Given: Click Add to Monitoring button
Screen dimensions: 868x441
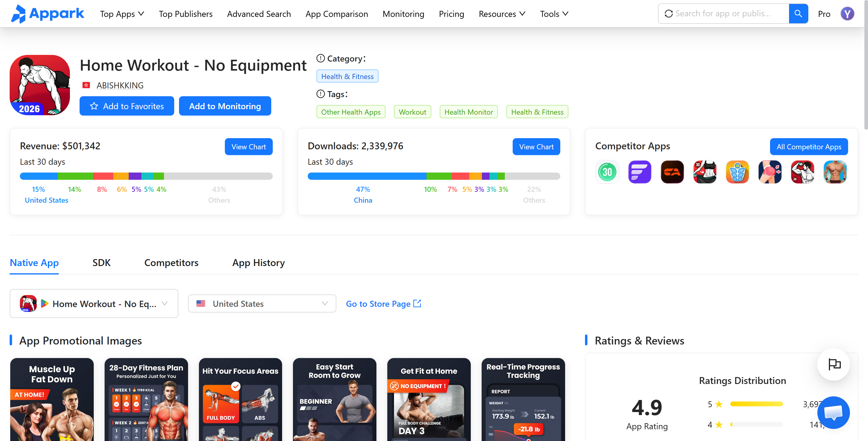Looking at the screenshot, I should pyautogui.click(x=225, y=106).
